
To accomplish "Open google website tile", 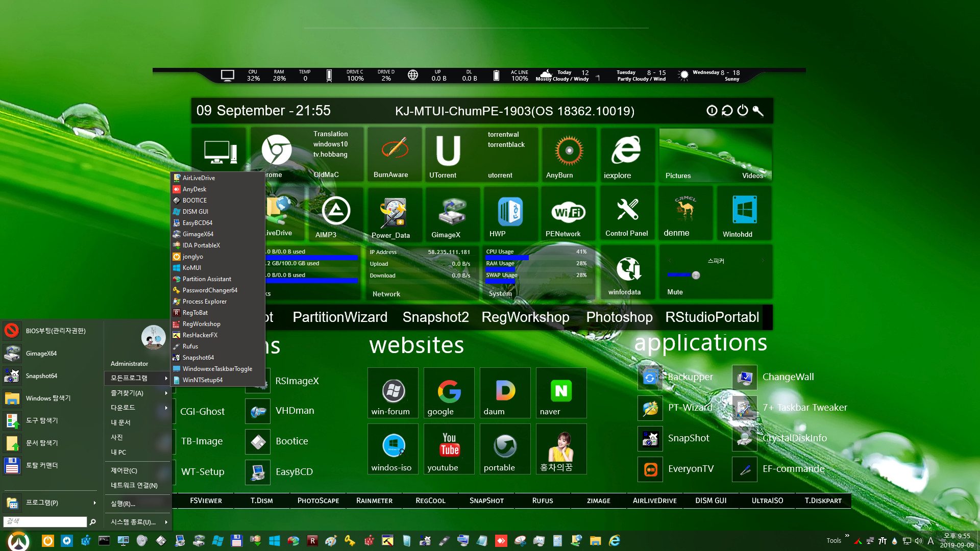I will (449, 392).
